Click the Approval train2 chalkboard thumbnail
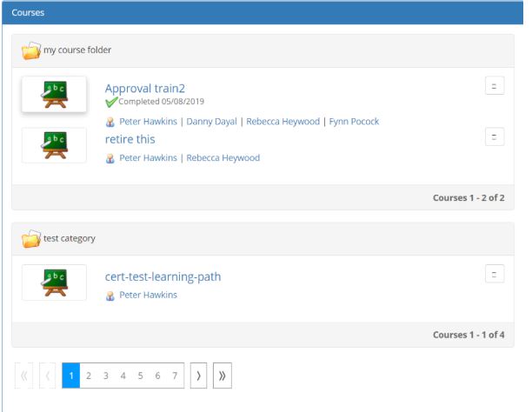Screen dimensions: 532x412 (x=54, y=95)
